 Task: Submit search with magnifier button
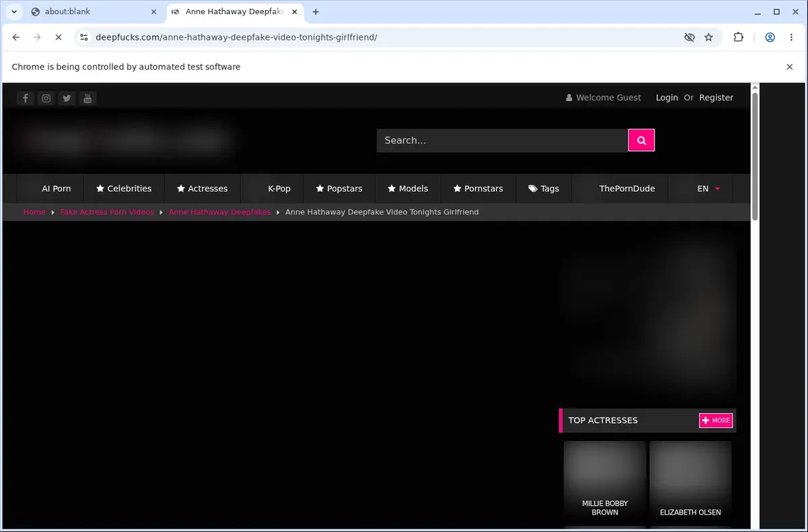pyautogui.click(x=641, y=140)
